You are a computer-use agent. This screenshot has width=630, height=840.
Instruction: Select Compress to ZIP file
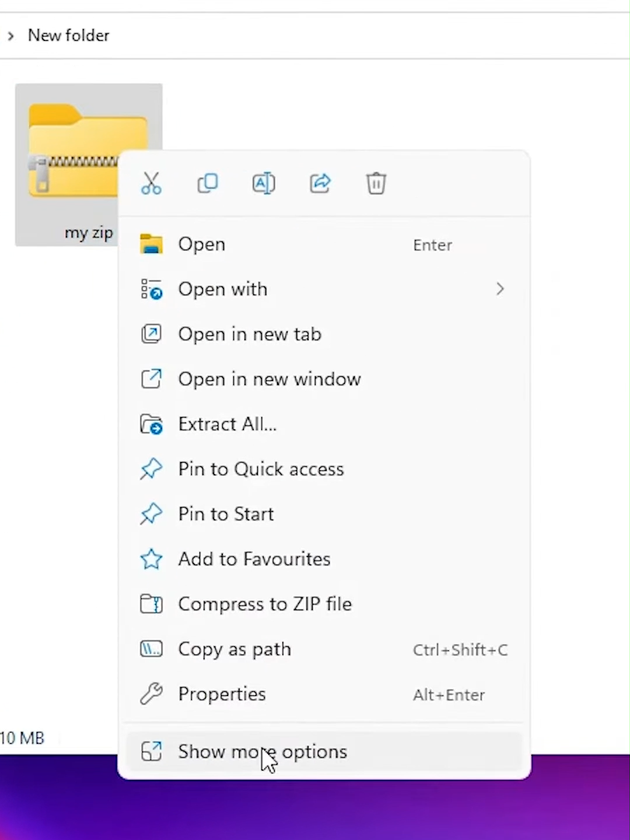tap(324, 604)
